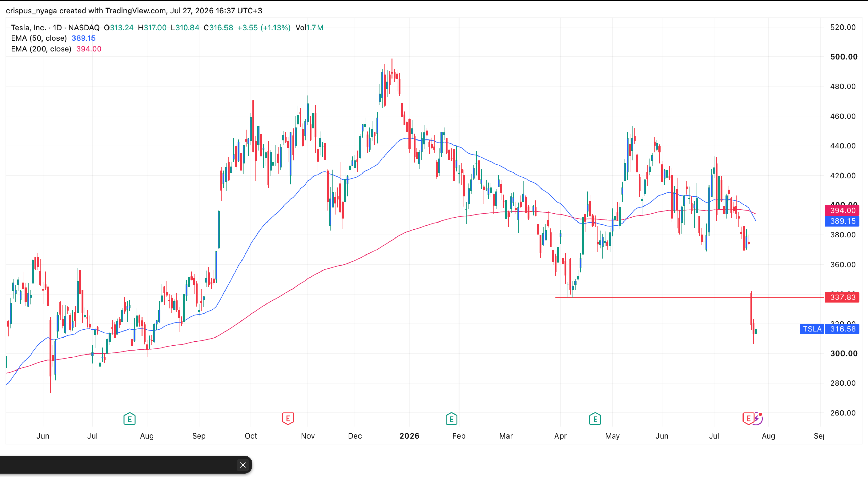Click the low value L310.84
Image resolution: width=868 pixels, height=477 pixels.
(185, 28)
